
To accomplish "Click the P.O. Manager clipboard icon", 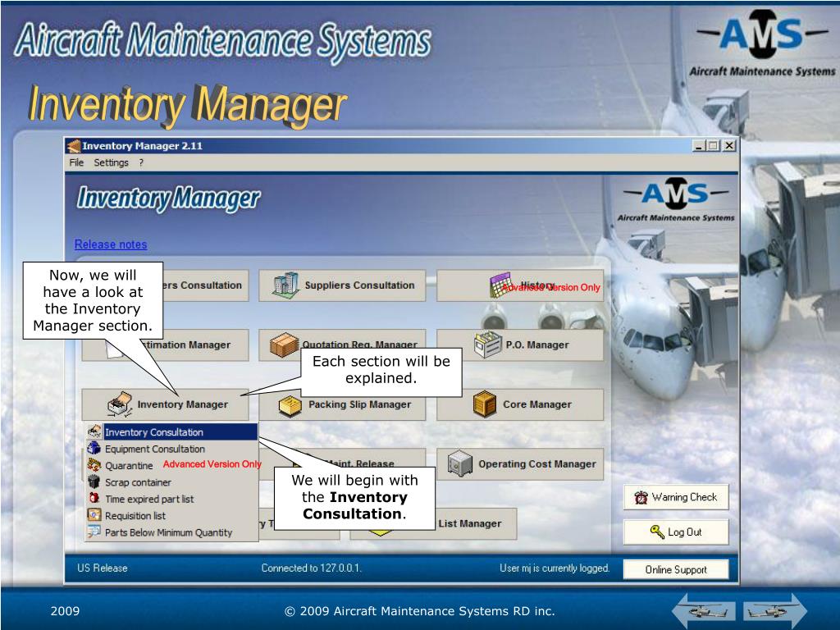I will click(x=487, y=345).
